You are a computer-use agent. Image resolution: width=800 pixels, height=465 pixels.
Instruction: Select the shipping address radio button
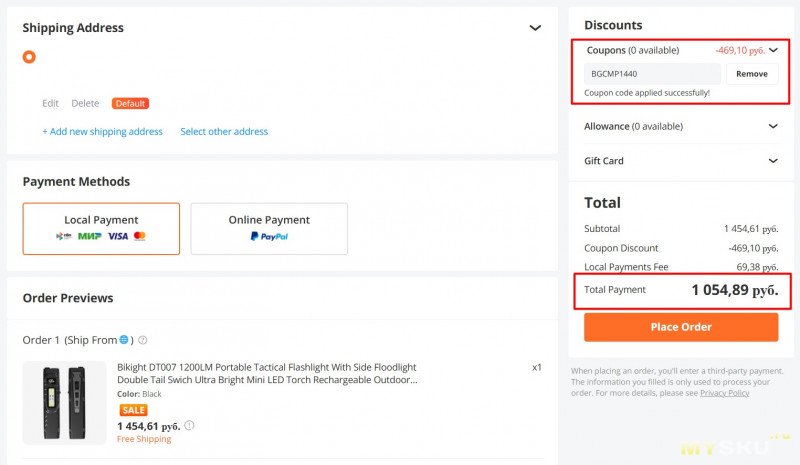29,57
